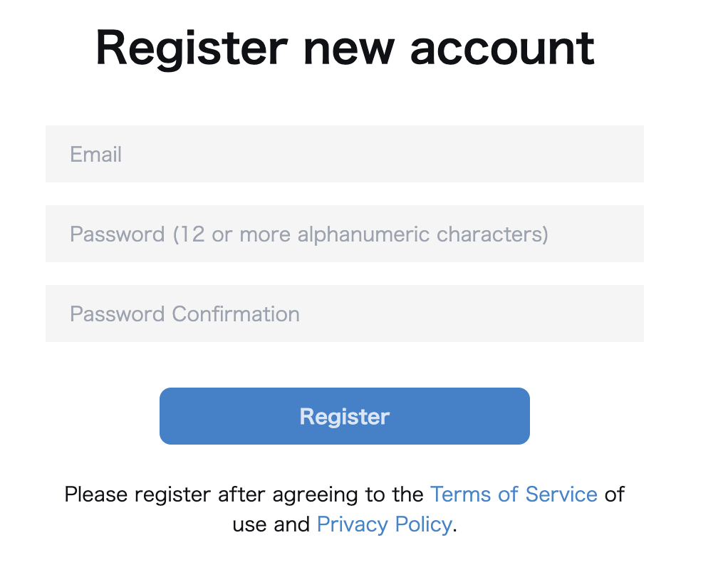The height and width of the screenshot is (570, 728).
Task: Select the Password Confirmation field
Action: [345, 313]
